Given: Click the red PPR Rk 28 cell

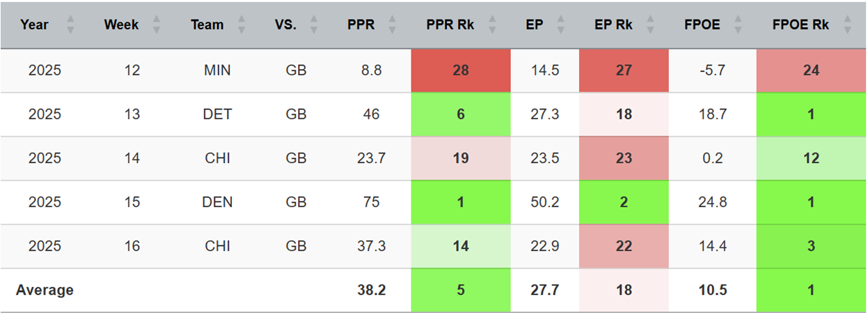Looking at the screenshot, I should 459,70.
